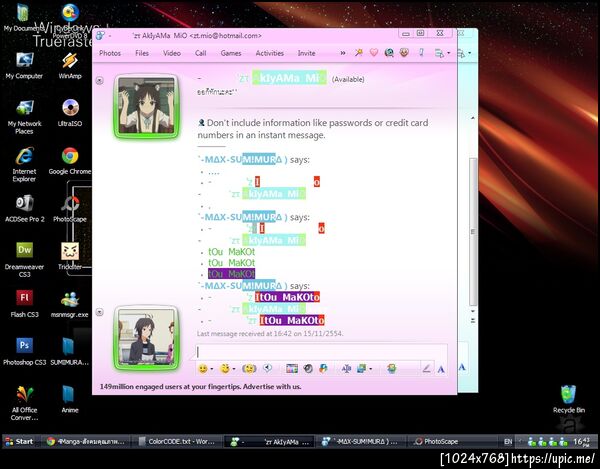Open dropdown arrow next to emoticon smiley
The image size is (600, 469).
pos(212,369)
